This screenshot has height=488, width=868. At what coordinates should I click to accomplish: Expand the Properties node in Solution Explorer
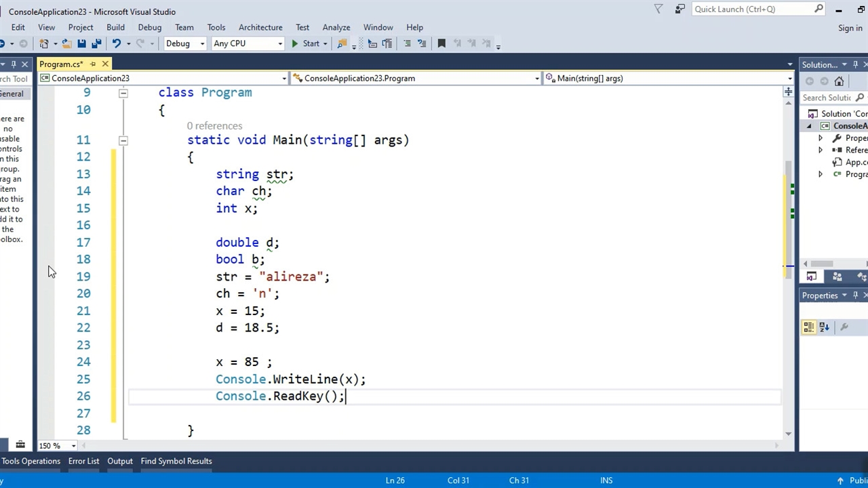pos(821,138)
